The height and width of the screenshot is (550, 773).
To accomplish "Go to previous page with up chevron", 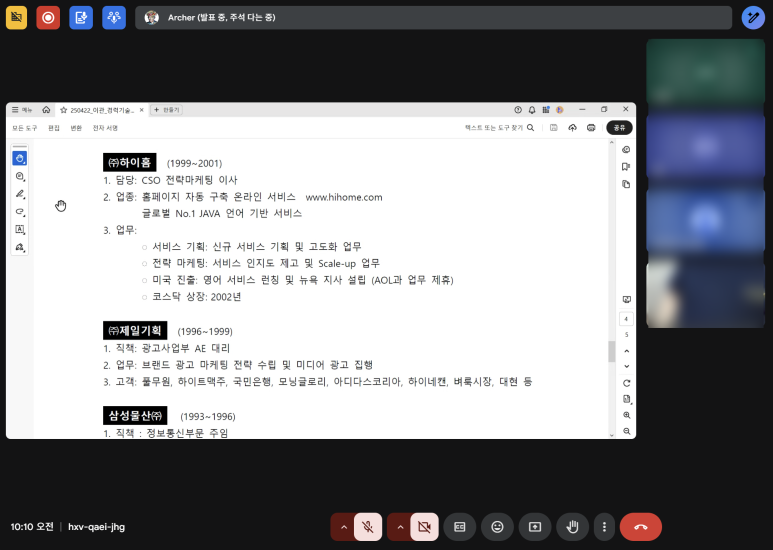I will tap(627, 351).
